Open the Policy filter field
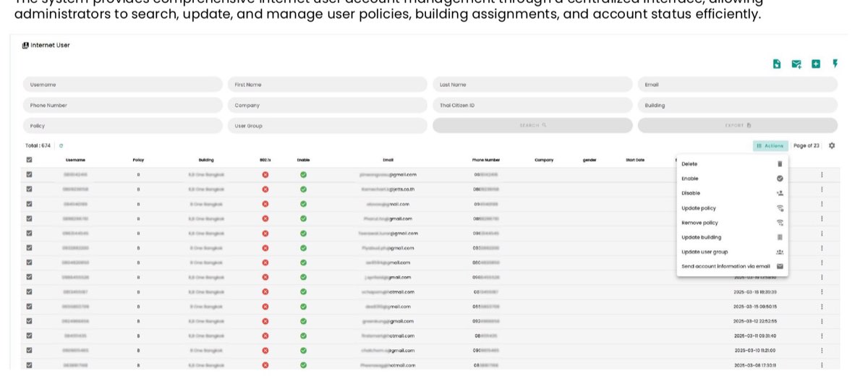 [123, 125]
